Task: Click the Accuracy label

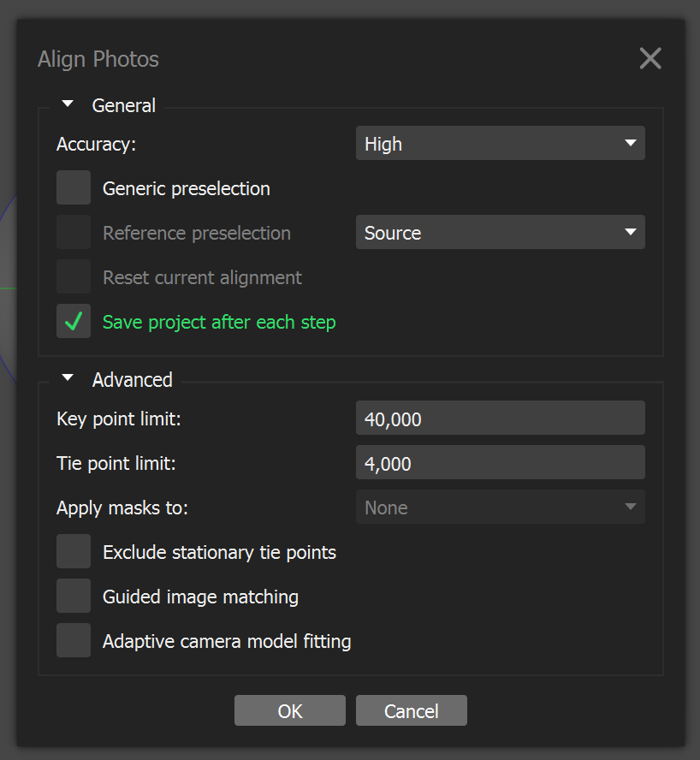Action: (x=96, y=145)
